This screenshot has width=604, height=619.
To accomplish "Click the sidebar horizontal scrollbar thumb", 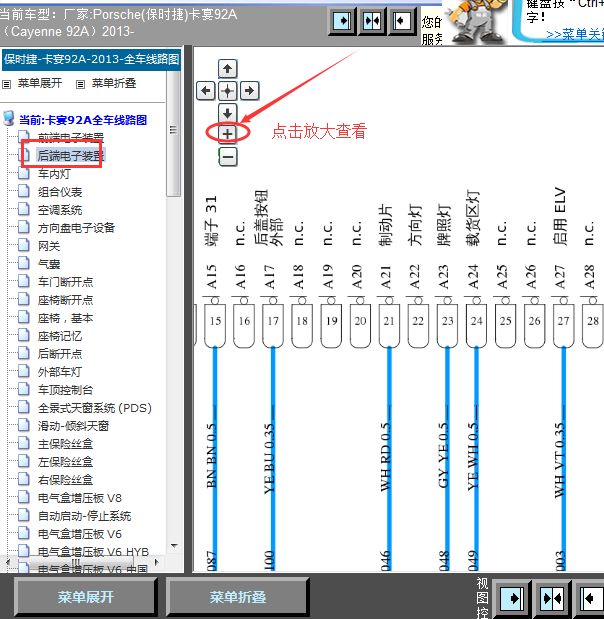I will (x=75, y=562).
